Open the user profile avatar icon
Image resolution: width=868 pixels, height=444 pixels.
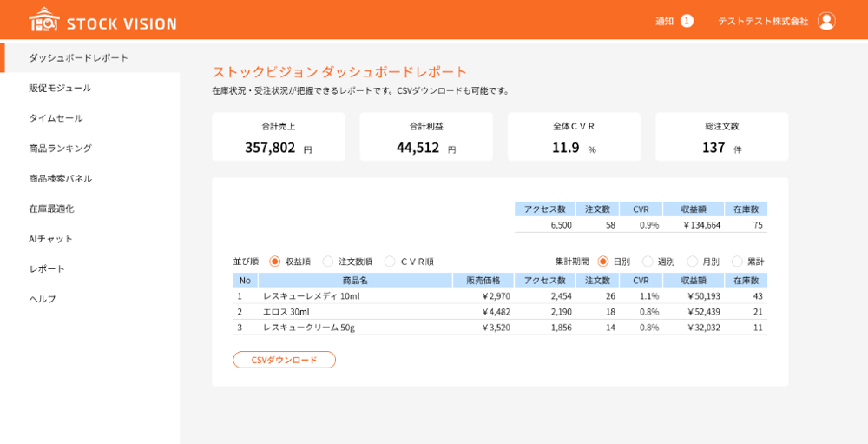pyautogui.click(x=826, y=21)
